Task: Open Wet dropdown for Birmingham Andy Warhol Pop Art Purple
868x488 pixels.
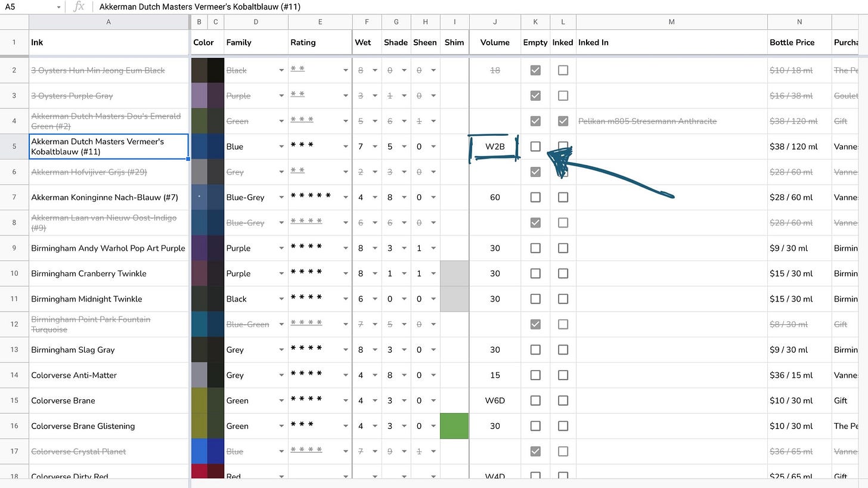Action: [375, 248]
